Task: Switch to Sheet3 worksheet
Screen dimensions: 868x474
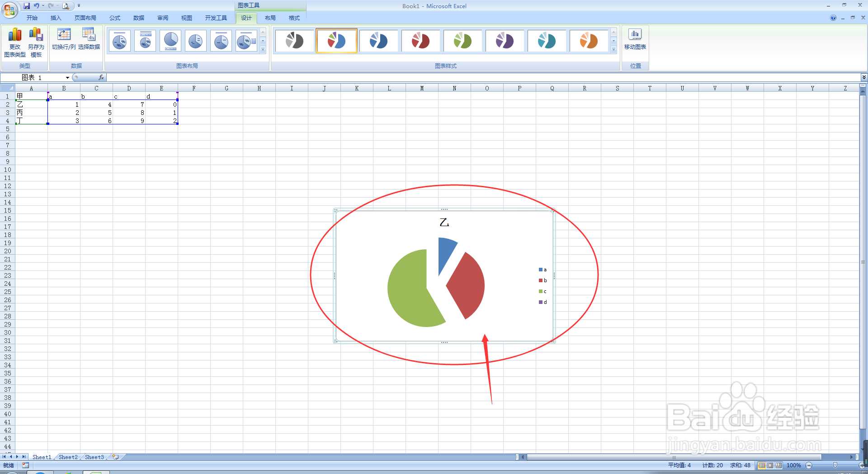Action: [x=94, y=457]
